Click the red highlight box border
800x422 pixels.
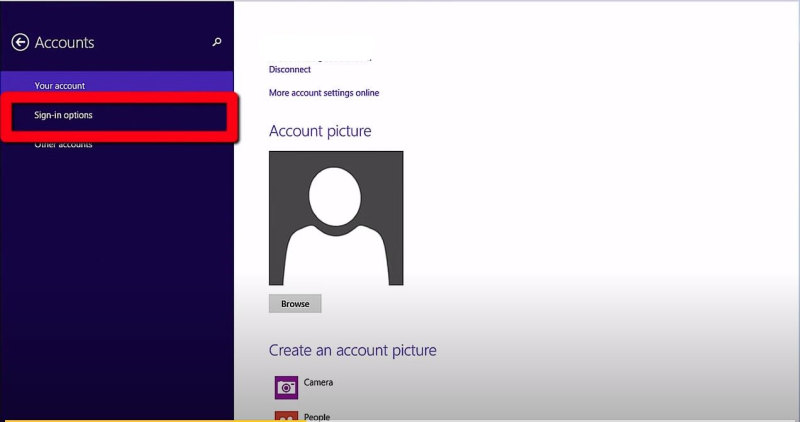pos(120,97)
